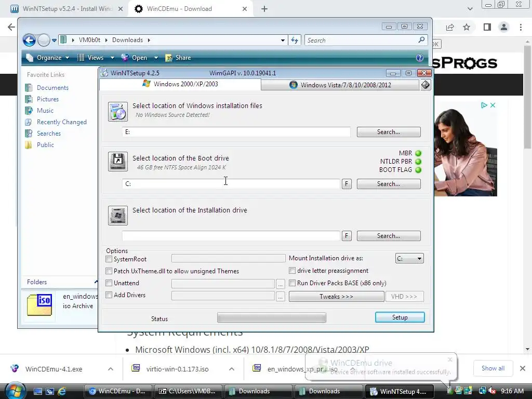Click Installation drive path field
The image size is (532, 399).
231,236
